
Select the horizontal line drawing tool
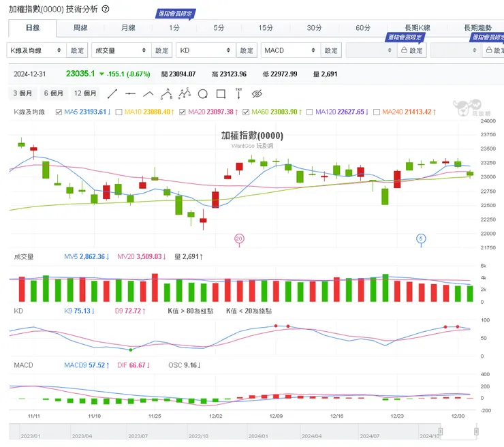pos(130,94)
